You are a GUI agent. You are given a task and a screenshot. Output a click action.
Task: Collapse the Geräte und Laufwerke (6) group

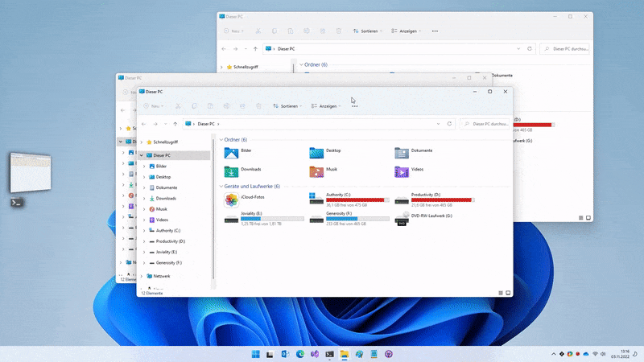(221, 187)
